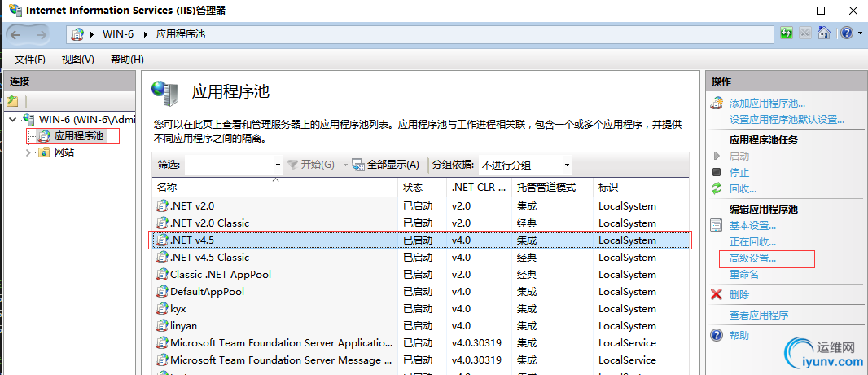Image resolution: width=868 pixels, height=375 pixels.
Task: Click the red X delete icon
Action: tap(717, 294)
